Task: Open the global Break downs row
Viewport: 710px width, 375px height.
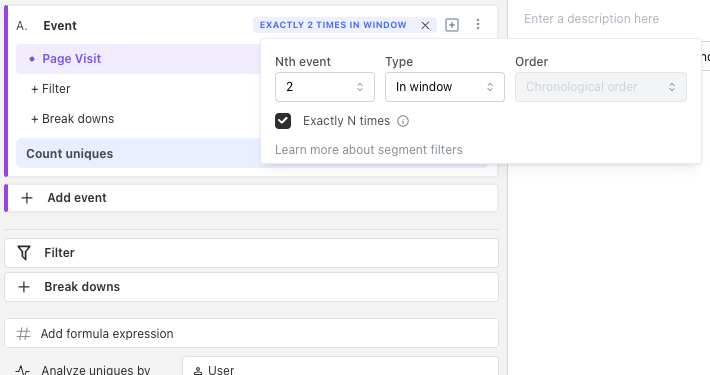Action: click(x=251, y=287)
